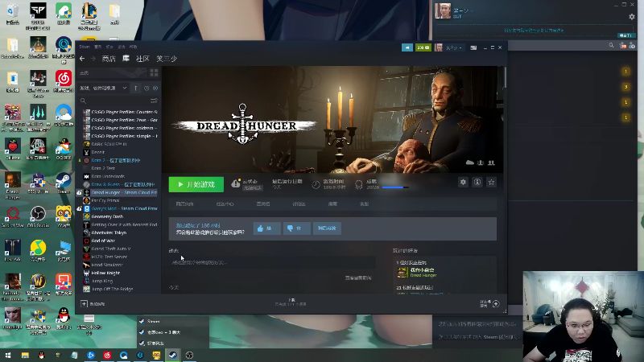Open the Games menu in Steam menu bar

(x=122, y=47)
